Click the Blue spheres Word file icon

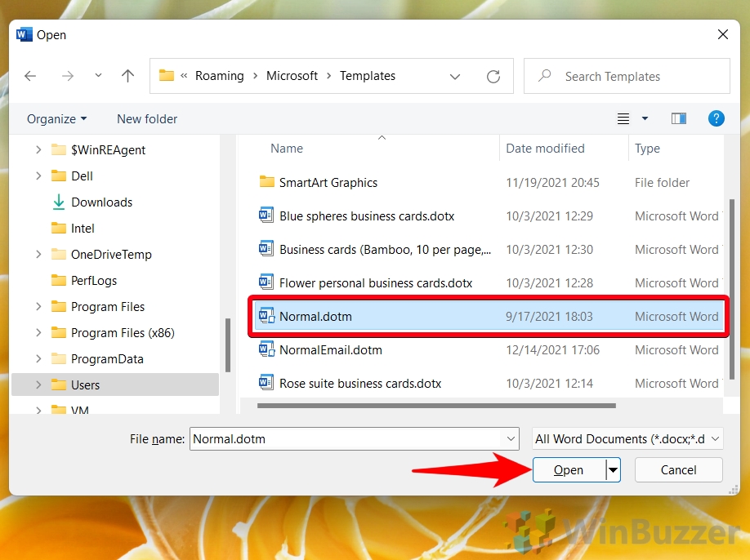[266, 215]
